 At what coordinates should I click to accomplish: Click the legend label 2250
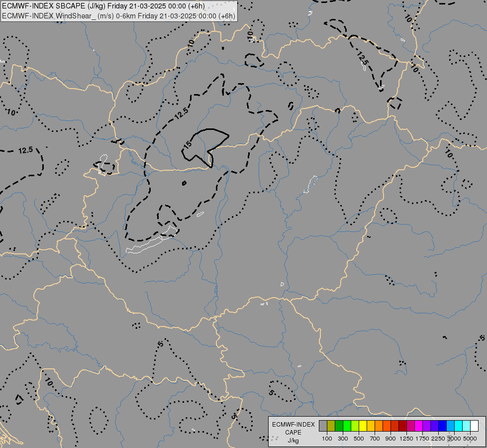[438, 439]
